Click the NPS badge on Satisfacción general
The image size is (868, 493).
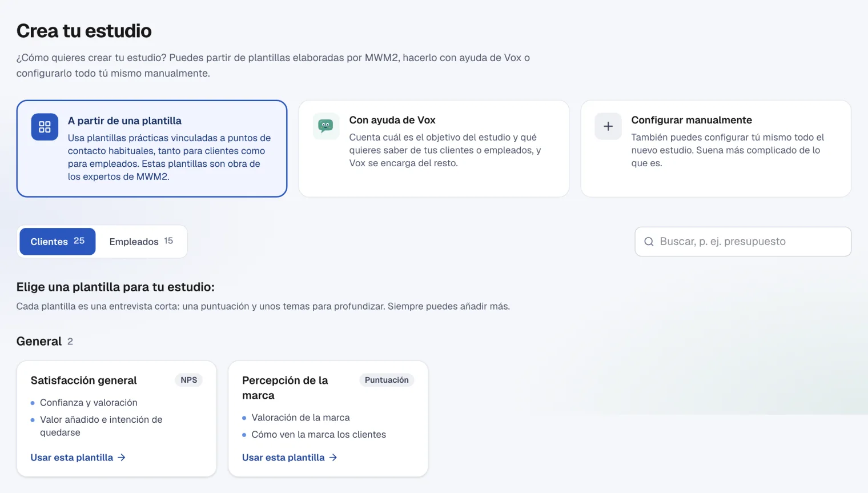click(x=188, y=380)
